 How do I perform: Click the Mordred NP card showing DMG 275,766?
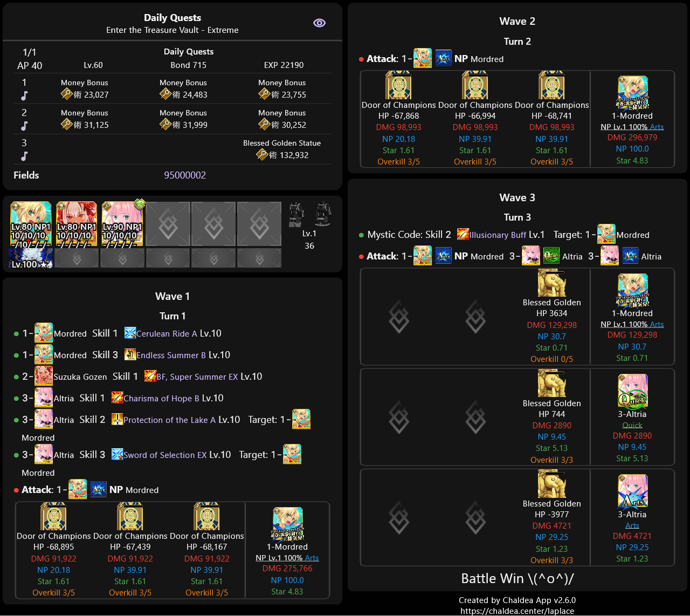tap(287, 524)
